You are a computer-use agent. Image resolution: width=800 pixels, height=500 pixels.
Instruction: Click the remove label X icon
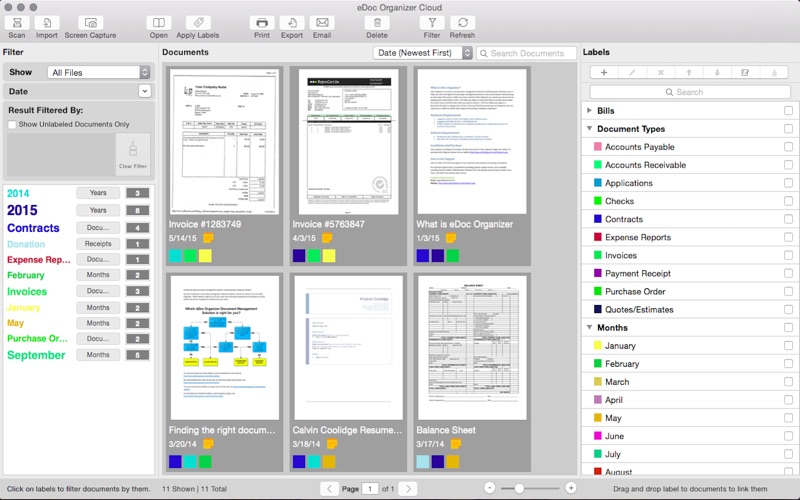661,72
